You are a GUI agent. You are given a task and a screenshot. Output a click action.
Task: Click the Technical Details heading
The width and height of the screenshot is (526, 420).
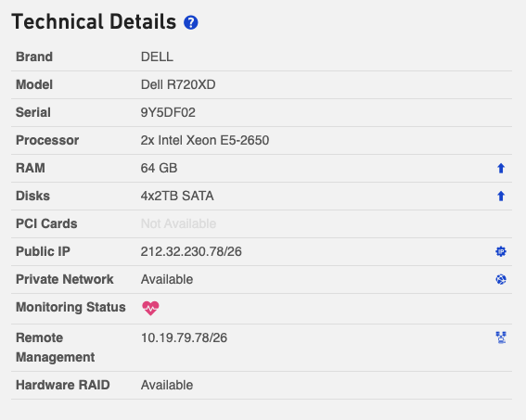pyautogui.click(x=94, y=21)
